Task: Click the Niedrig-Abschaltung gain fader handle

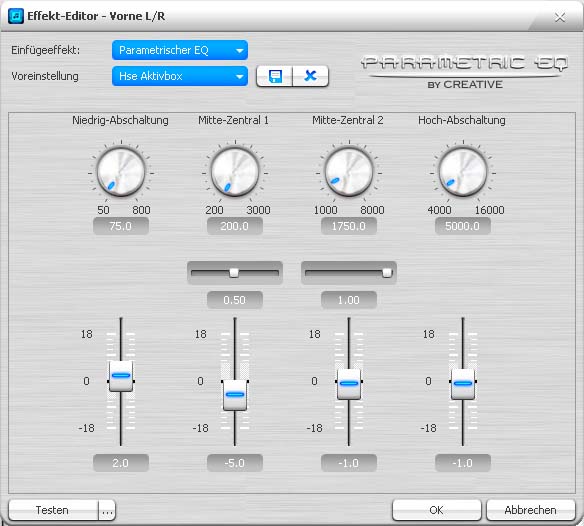Action: point(121,376)
